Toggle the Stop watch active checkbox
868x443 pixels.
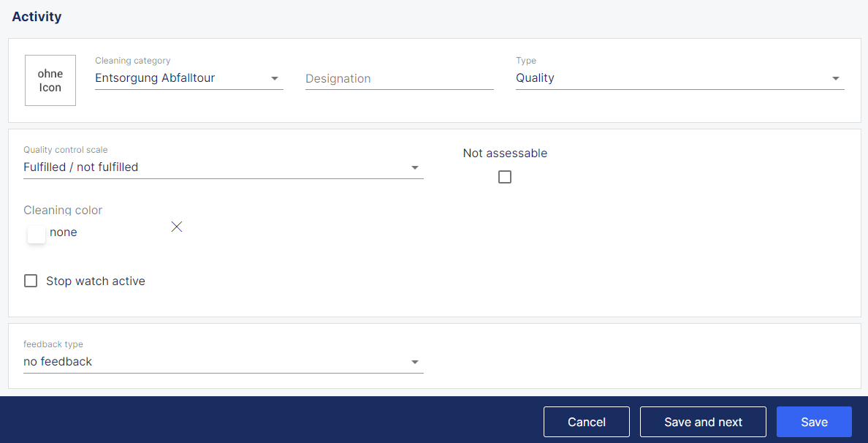(31, 281)
